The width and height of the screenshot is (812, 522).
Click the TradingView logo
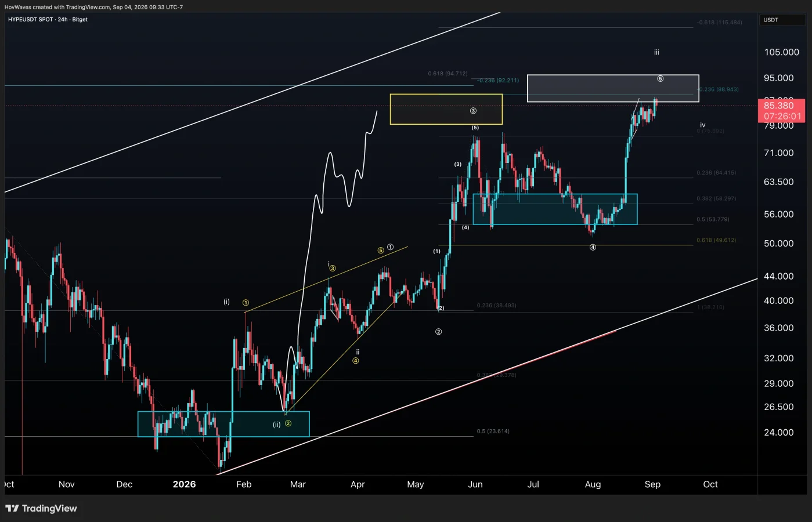click(x=41, y=509)
